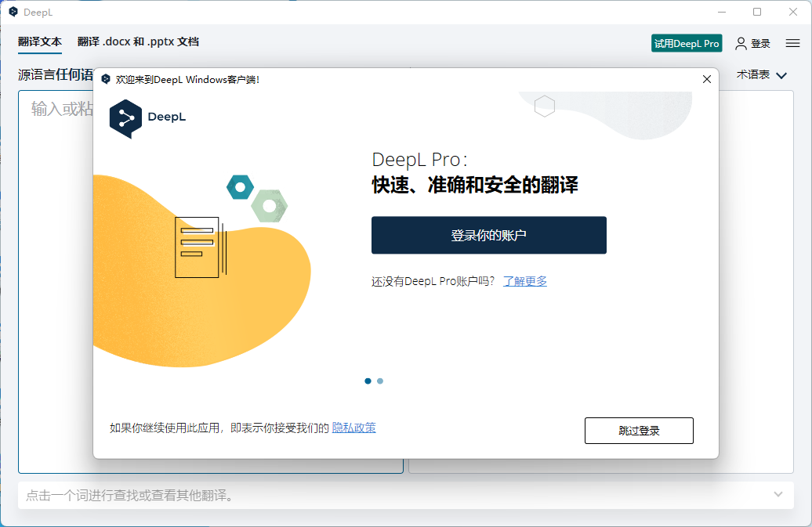Close the DeepL welcome dialog

click(706, 79)
